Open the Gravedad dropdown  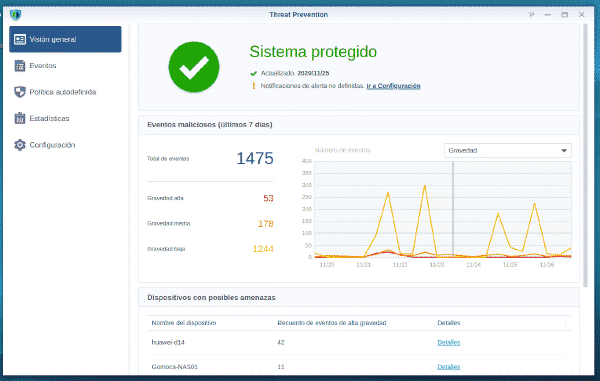tap(508, 150)
